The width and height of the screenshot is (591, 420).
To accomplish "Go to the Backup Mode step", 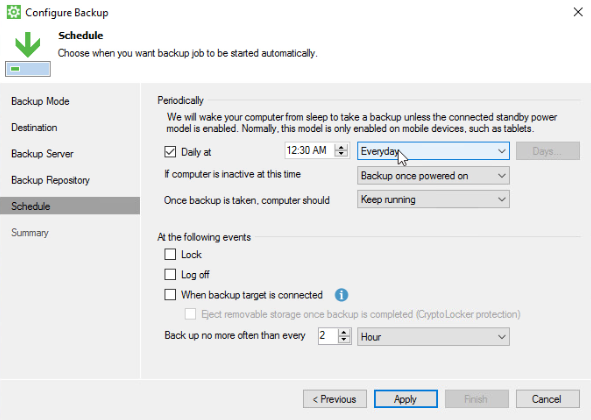I will coord(40,101).
